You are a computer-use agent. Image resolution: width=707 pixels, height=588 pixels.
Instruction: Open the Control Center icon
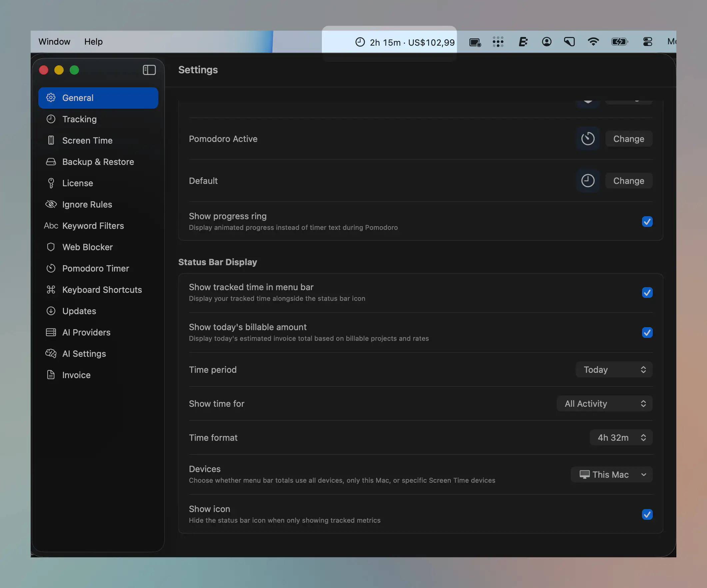point(647,42)
